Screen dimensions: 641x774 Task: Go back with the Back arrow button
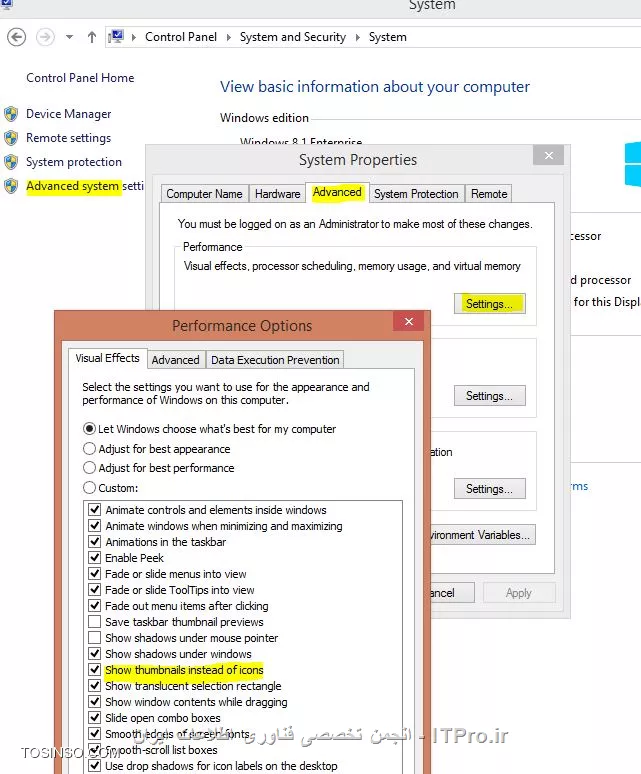(x=17, y=37)
